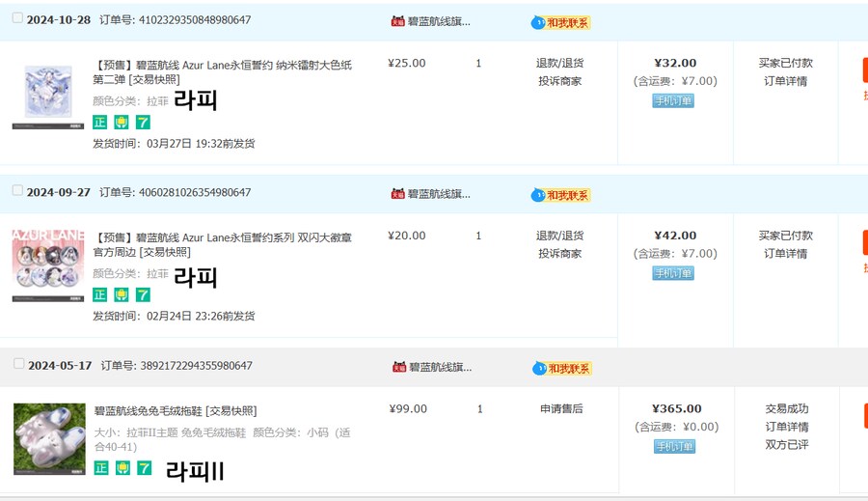Click 手机订单 badge under ¥365.00 total
Viewport: 868px width, 501px height.
click(674, 446)
